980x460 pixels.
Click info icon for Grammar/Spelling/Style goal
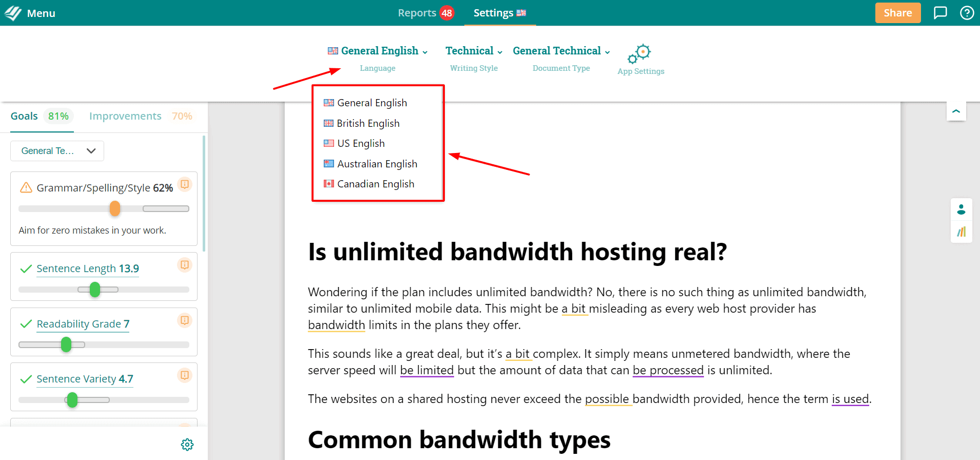point(185,184)
